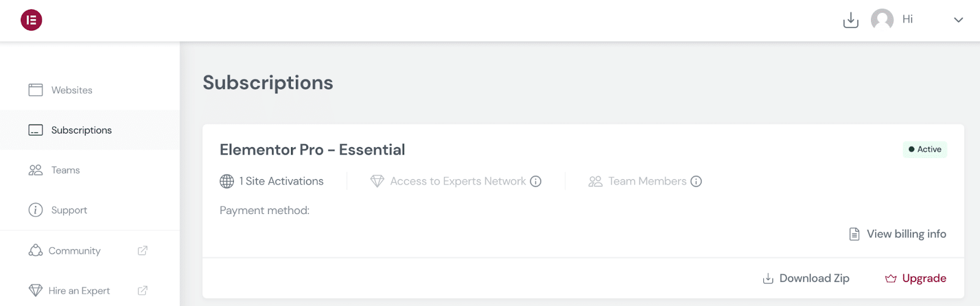Click the Elementor Pro – Essential title

coord(312,150)
